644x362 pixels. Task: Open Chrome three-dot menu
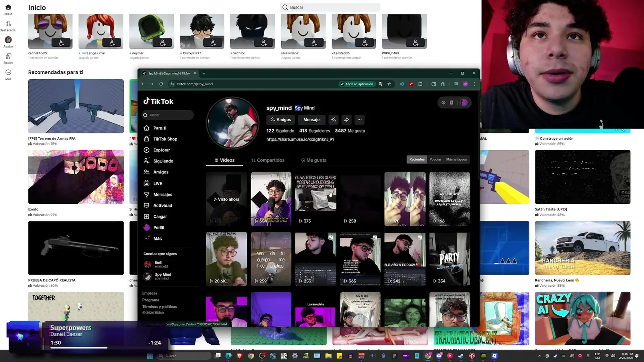pyautogui.click(x=474, y=84)
